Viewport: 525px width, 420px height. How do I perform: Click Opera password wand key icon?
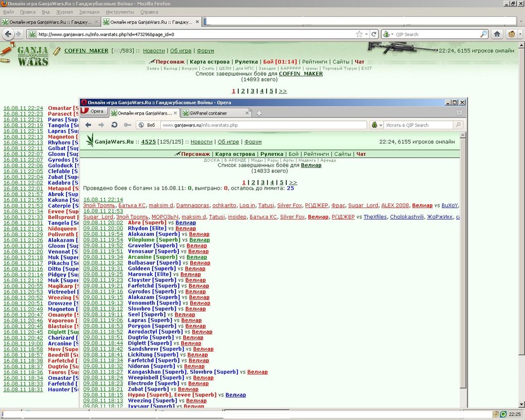pos(127,125)
